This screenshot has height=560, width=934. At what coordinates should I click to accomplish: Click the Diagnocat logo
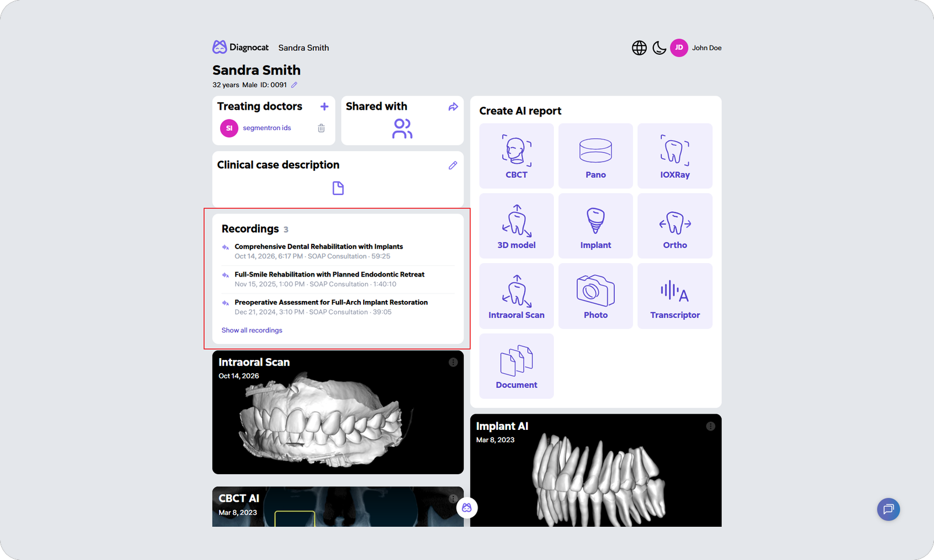point(241,47)
